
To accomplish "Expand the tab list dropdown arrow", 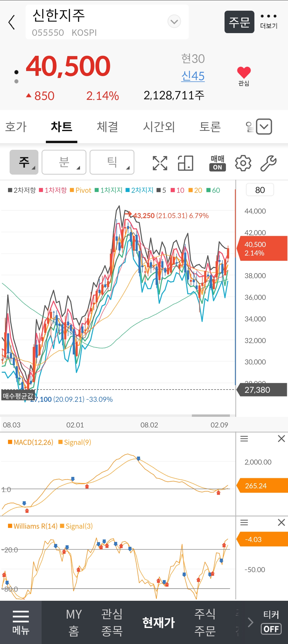I will click(264, 127).
